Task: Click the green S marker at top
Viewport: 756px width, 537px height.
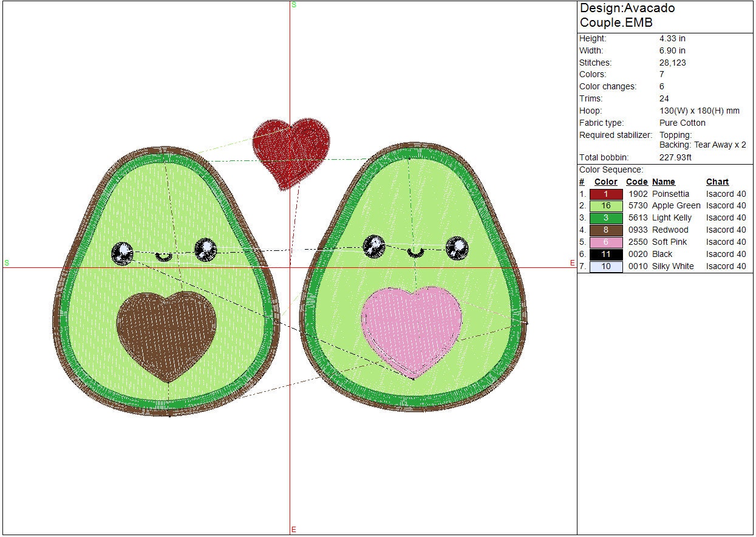Action: [x=294, y=5]
